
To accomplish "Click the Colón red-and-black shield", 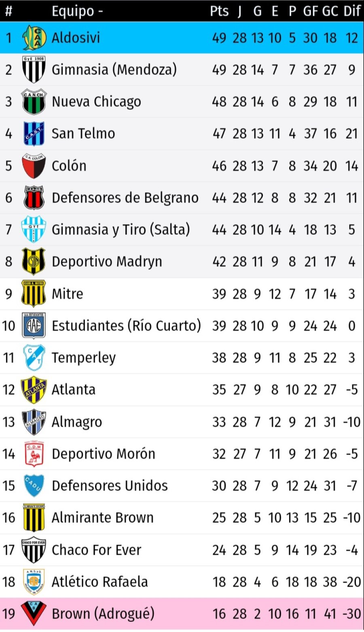I will click(34, 166).
